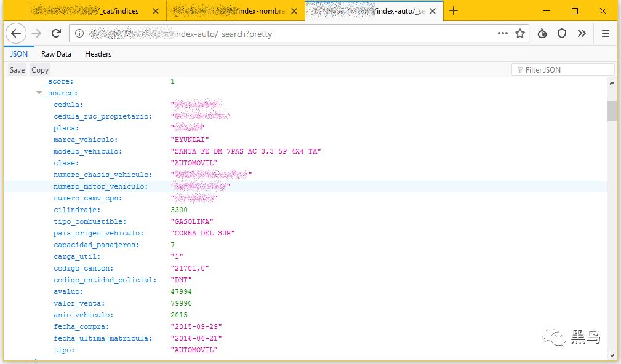Select the tipo_combustible key

[90, 221]
